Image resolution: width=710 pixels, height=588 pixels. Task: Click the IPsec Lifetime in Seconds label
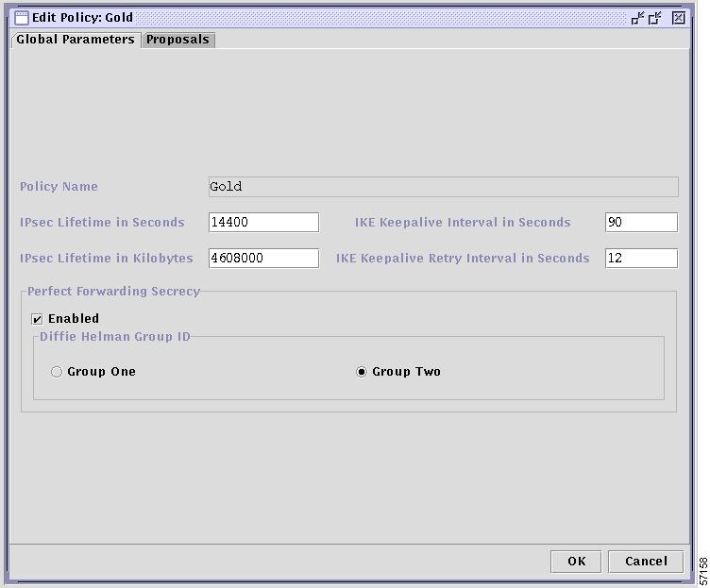point(102,222)
